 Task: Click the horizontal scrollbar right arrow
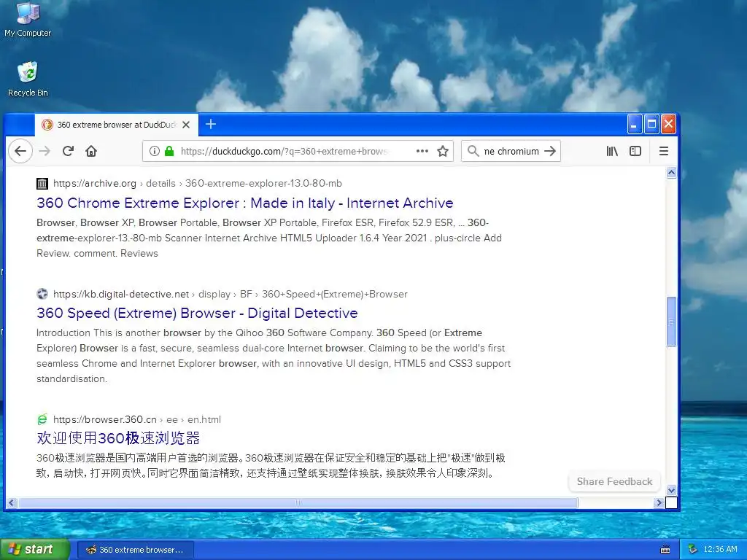(x=659, y=502)
